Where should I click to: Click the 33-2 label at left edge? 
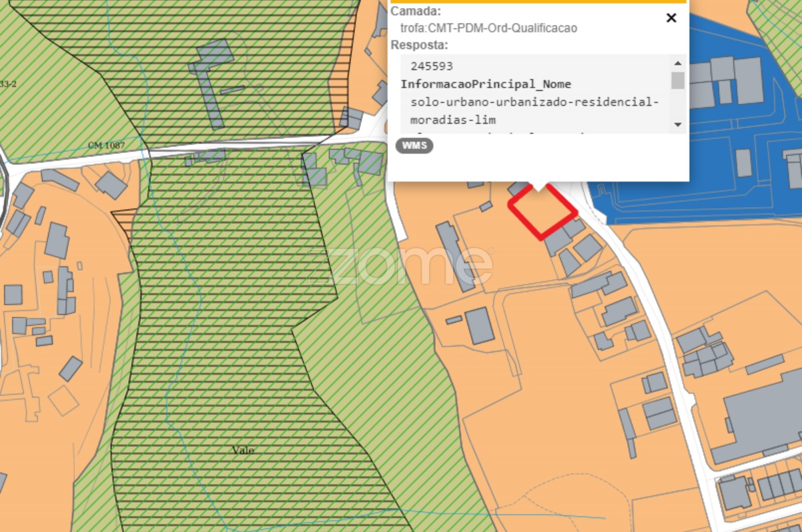point(8,84)
